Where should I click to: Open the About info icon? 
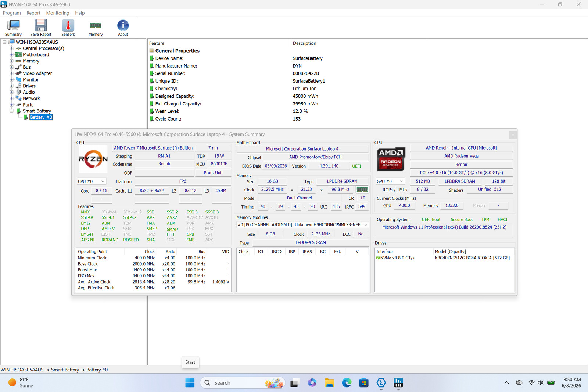point(123,28)
